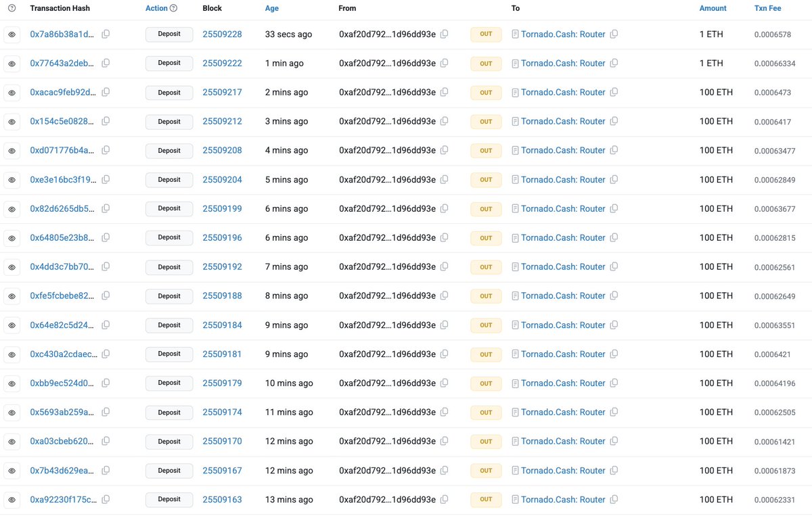Screen dimensions: 812x516
Task: Click the Action column question mark icon
Action: pos(173,8)
